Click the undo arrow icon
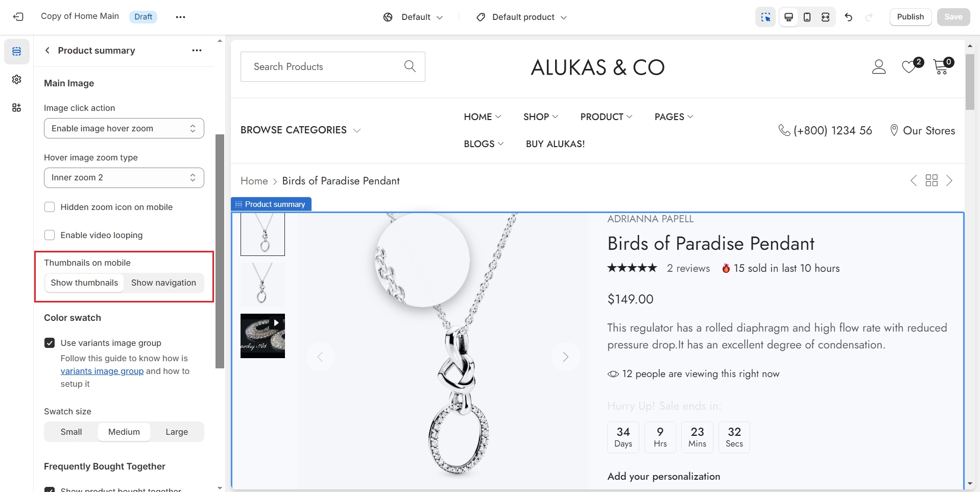The image size is (980, 492). point(849,17)
